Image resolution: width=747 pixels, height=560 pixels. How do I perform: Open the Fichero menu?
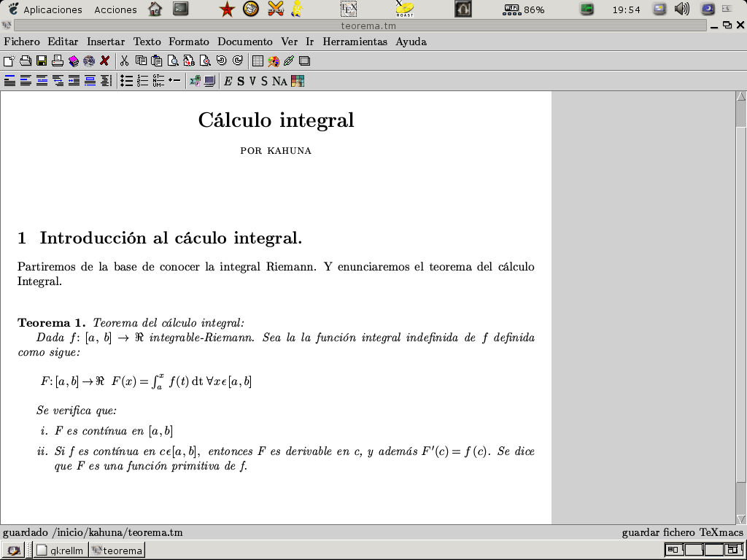21,42
